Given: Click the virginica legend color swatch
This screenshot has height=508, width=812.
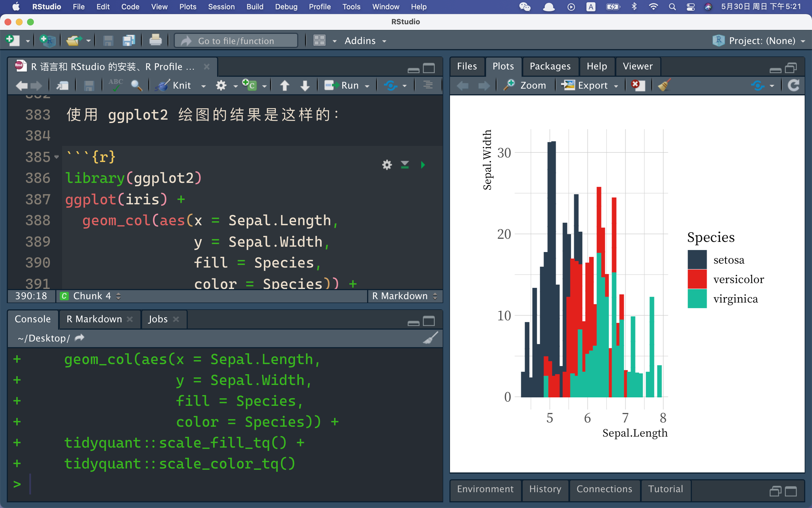Looking at the screenshot, I should (697, 298).
